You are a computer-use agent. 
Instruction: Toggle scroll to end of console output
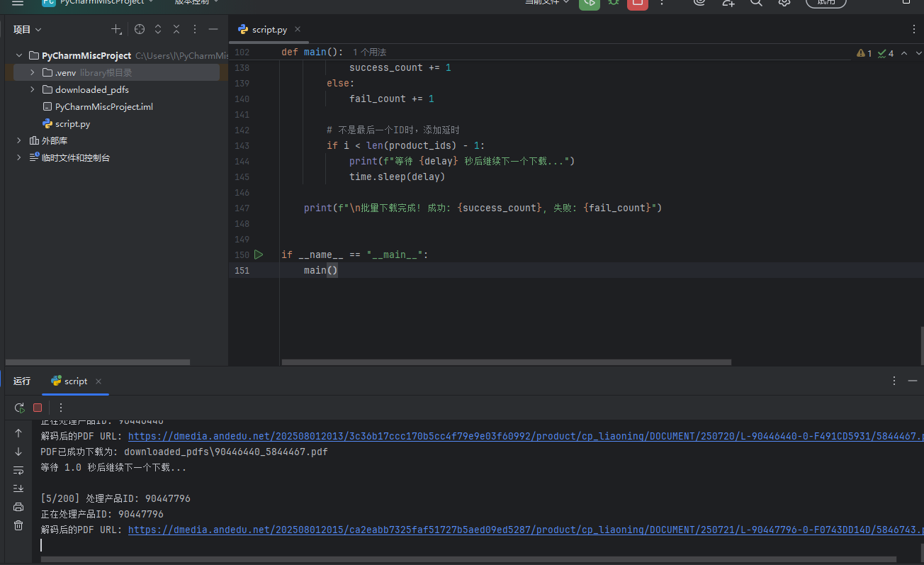point(18,488)
